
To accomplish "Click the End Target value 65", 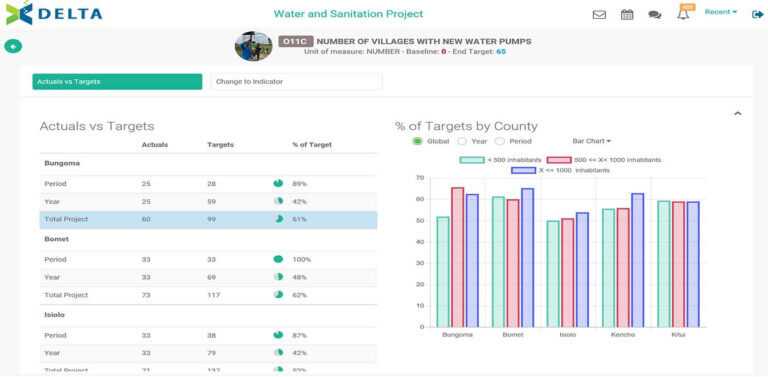I will [501, 51].
